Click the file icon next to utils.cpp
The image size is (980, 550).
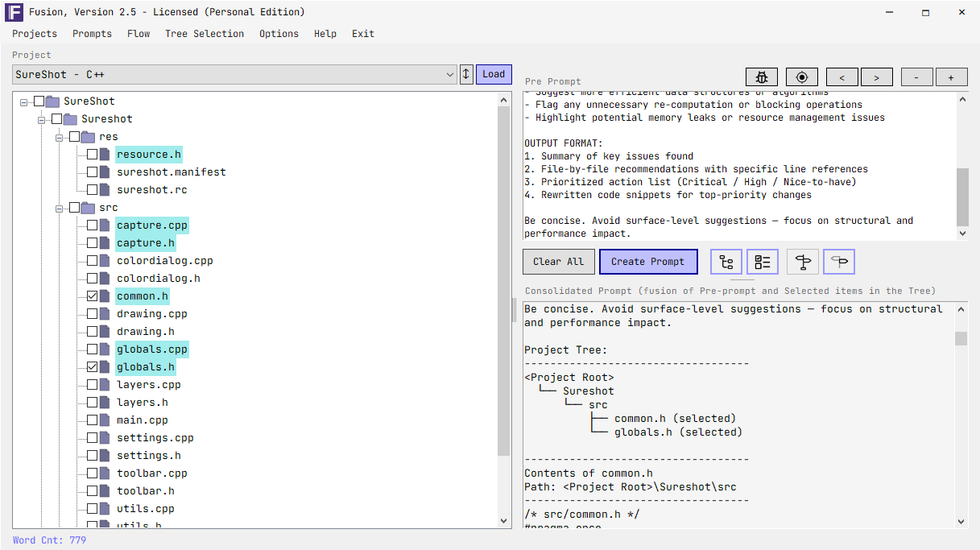click(105, 509)
